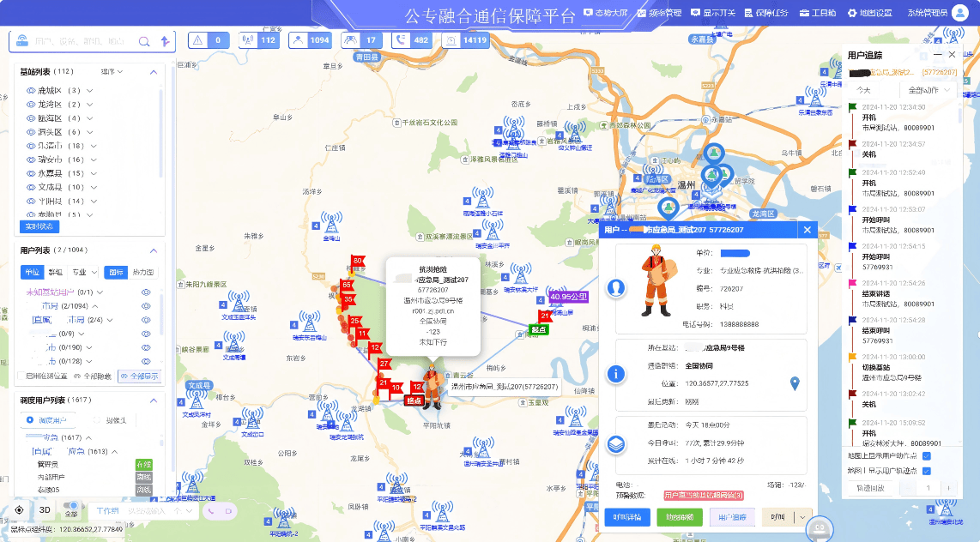Select the 调度用户 radio button
980x542 pixels.
pos(31,420)
